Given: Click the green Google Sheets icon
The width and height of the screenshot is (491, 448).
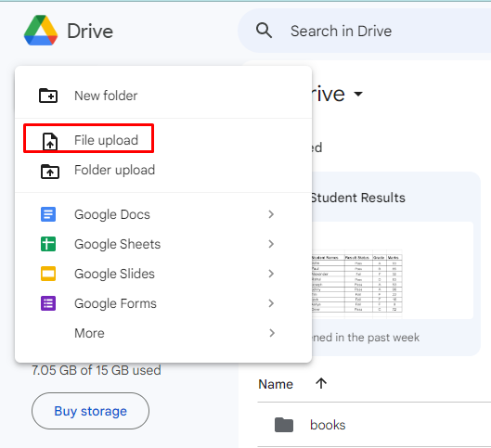Looking at the screenshot, I should click(x=48, y=244).
